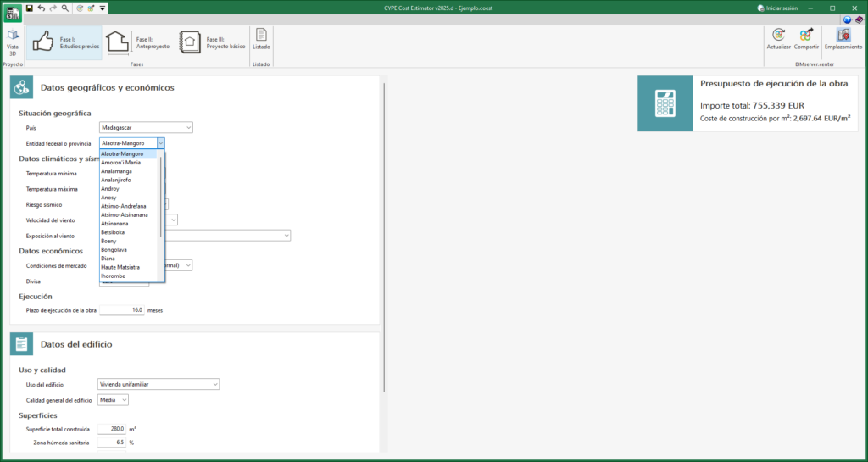Select Boeny from the list

129,242
